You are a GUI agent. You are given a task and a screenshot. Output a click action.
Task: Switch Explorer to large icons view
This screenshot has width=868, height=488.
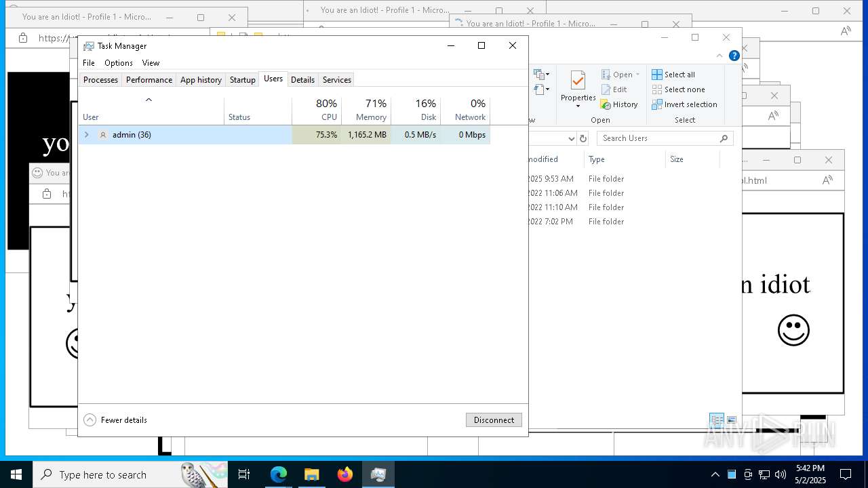tap(731, 420)
